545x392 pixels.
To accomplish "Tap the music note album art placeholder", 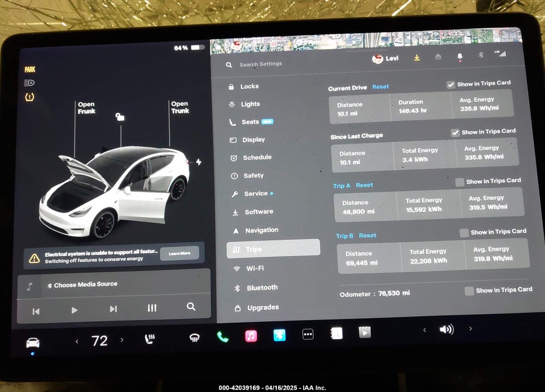I will pos(29,286).
